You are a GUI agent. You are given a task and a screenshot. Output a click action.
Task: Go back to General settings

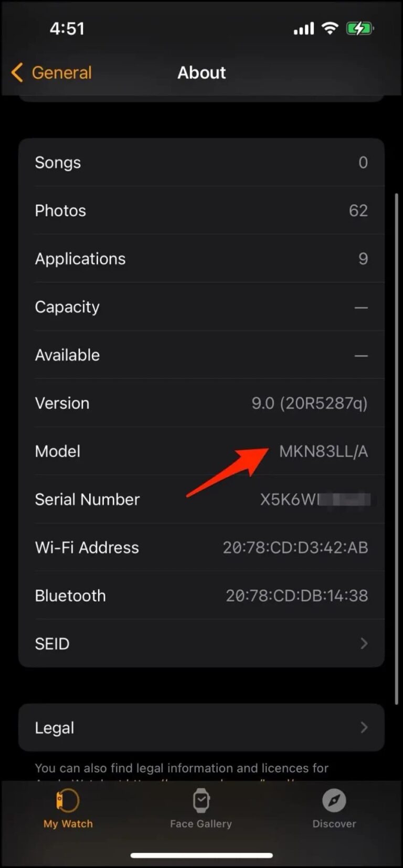click(x=50, y=72)
